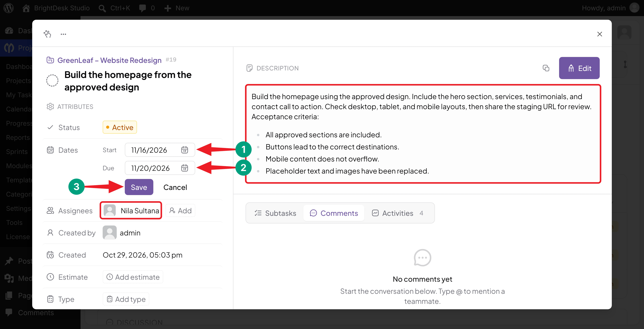Open the comments bubble showing 0
Viewport: 644px width, 329px height.
(147, 8)
